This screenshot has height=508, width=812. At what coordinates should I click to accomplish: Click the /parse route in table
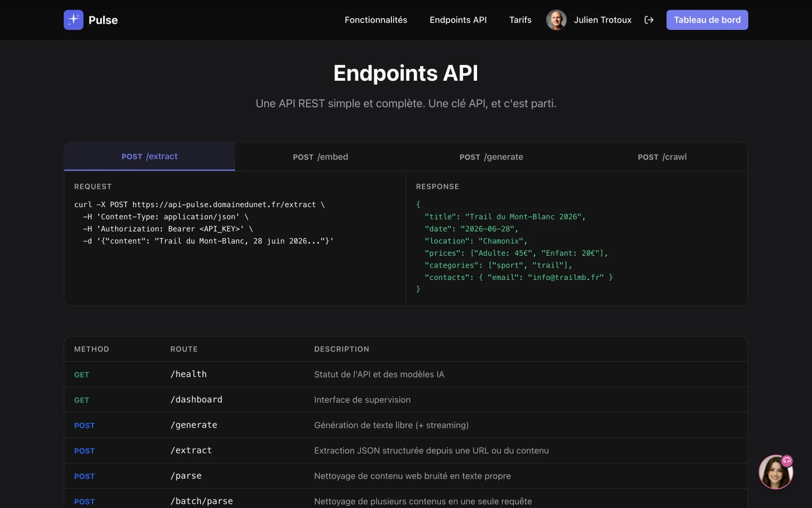(x=186, y=476)
